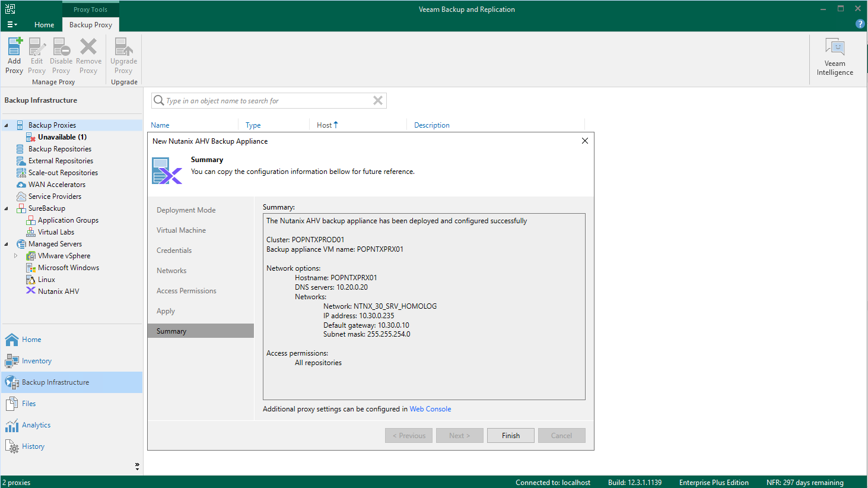This screenshot has height=488, width=868.
Task: Open Veeam Intelligence panel
Action: click(835, 57)
